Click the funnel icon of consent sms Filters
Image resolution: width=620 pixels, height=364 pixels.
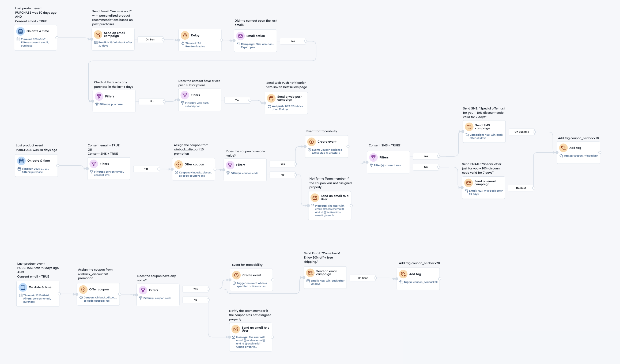[373, 157]
